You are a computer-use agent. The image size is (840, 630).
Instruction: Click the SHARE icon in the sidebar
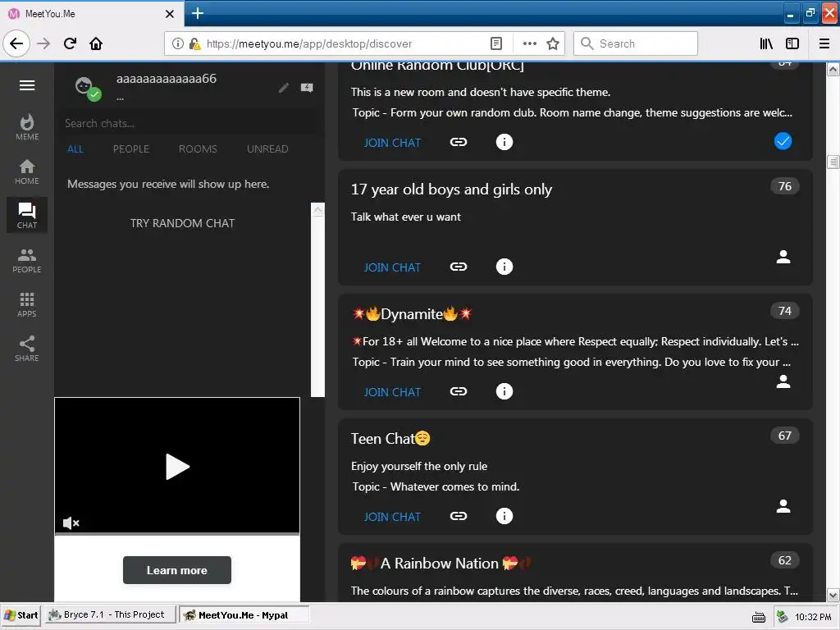[x=27, y=349]
